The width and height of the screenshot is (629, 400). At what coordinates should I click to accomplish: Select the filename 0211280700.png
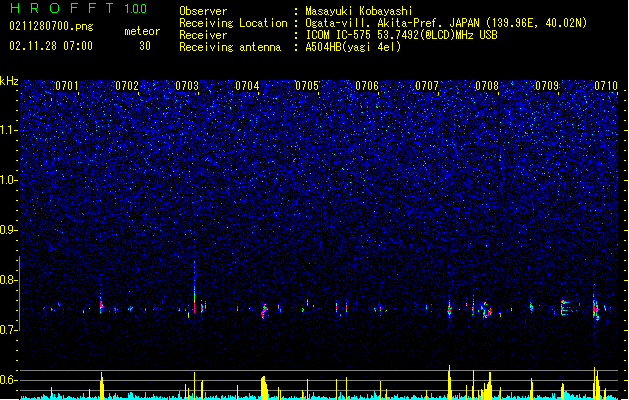pos(51,26)
